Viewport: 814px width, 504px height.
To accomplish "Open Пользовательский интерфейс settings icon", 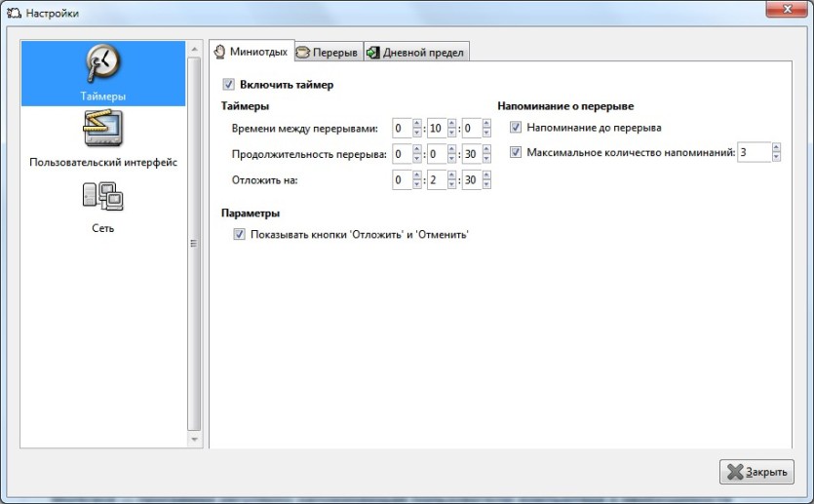I will (x=102, y=128).
